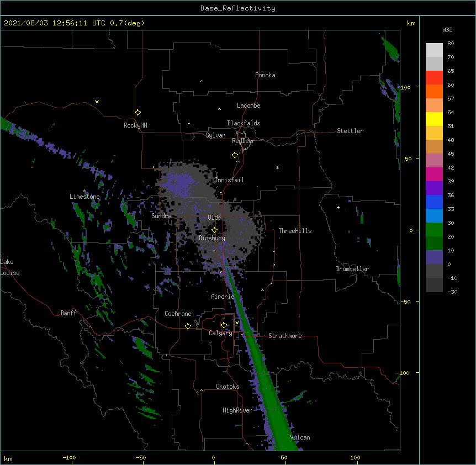Click the Vulcan label
Viewport: 476px width, 465px height.
click(300, 437)
